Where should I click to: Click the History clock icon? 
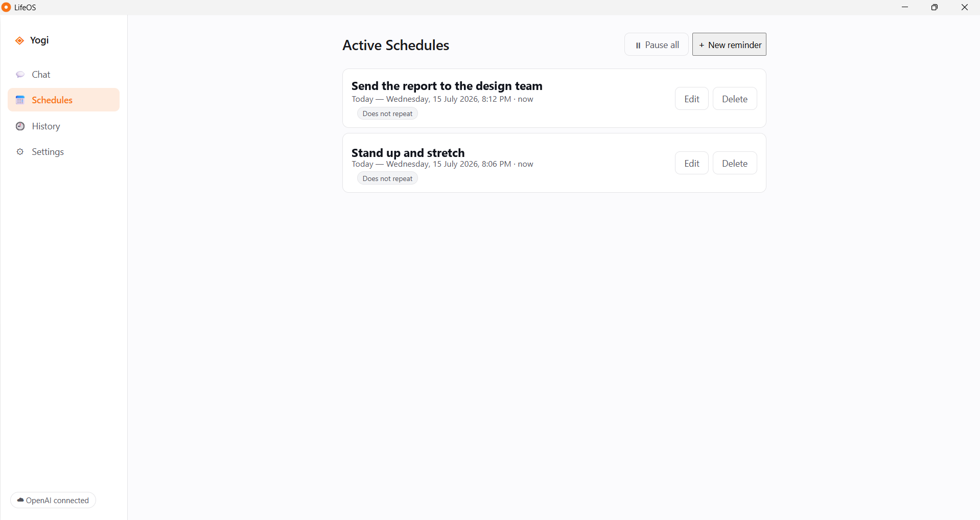point(20,126)
